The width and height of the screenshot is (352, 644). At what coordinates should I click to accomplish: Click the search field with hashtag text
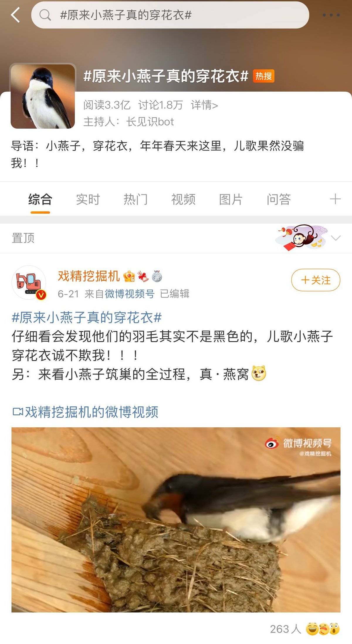tap(170, 15)
